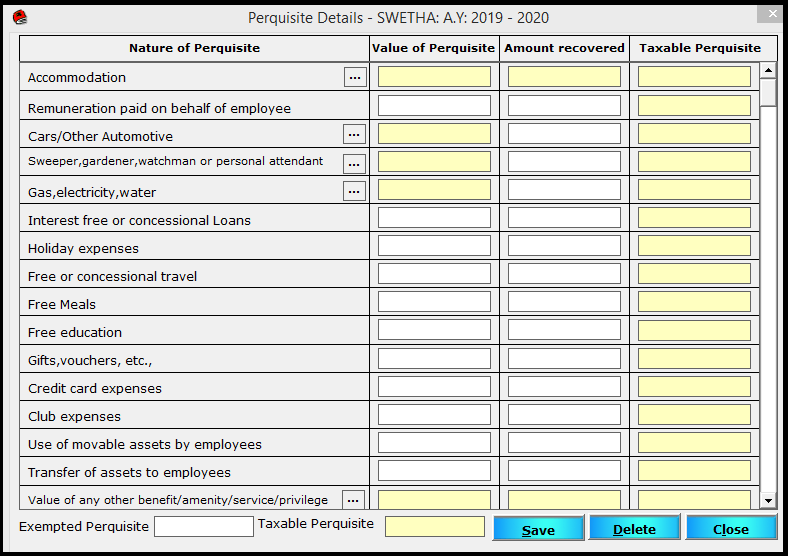Click Gas, electricity, water Value field
Viewport: 788px width, 556px height.
(x=434, y=190)
